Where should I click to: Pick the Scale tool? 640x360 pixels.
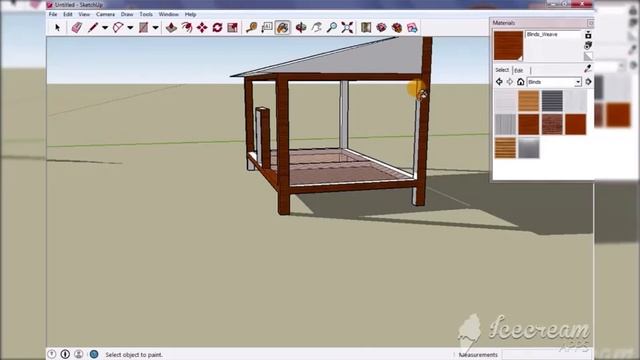[x=233, y=27]
